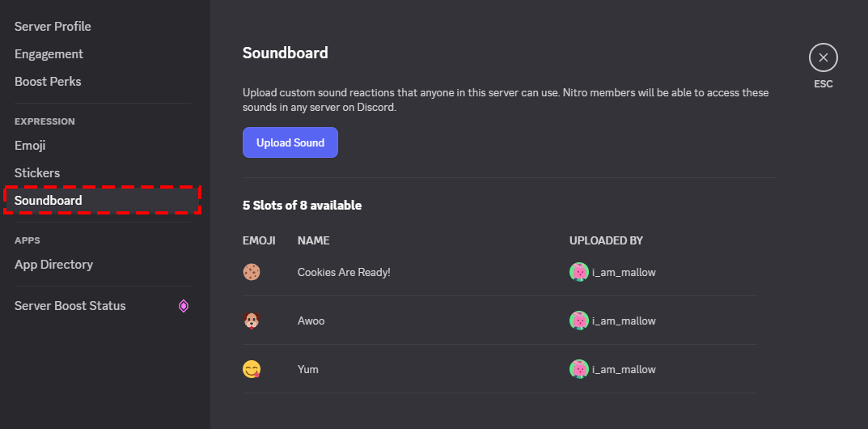
Task: Open Server Profile settings
Action: pyautogui.click(x=53, y=27)
